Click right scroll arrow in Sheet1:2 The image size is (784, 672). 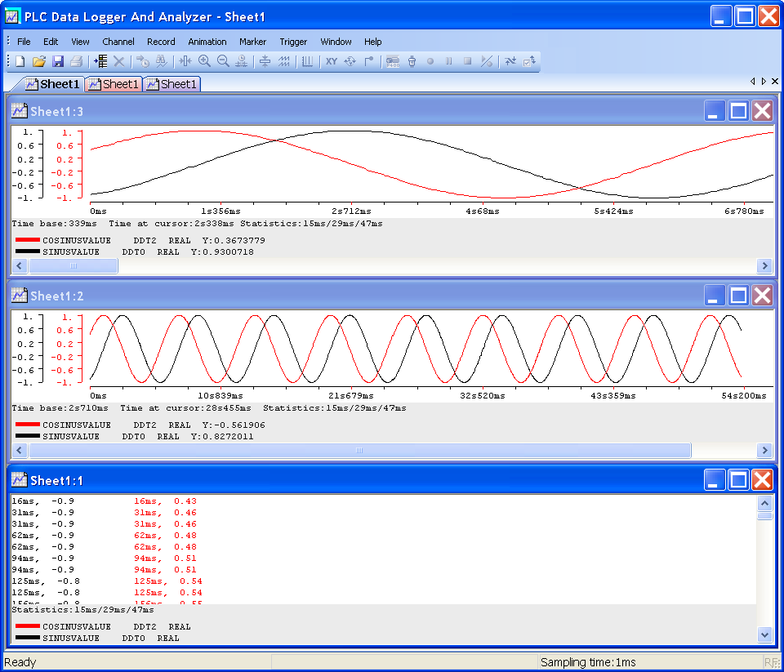pyautogui.click(x=764, y=450)
